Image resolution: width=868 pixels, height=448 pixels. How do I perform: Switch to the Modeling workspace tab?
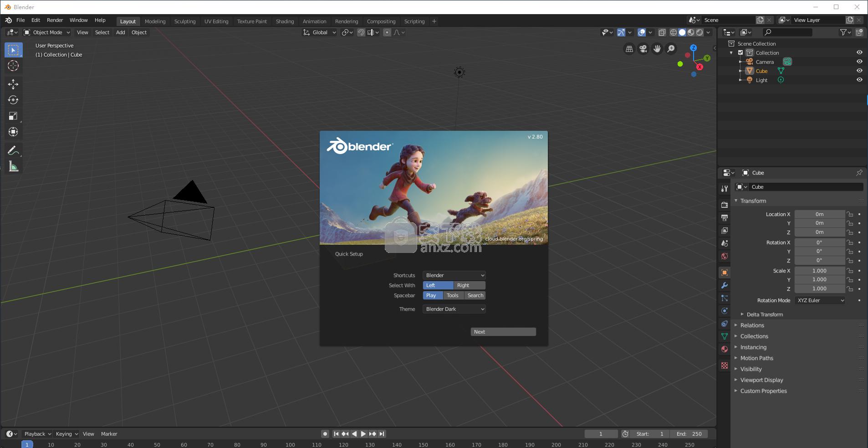point(155,21)
